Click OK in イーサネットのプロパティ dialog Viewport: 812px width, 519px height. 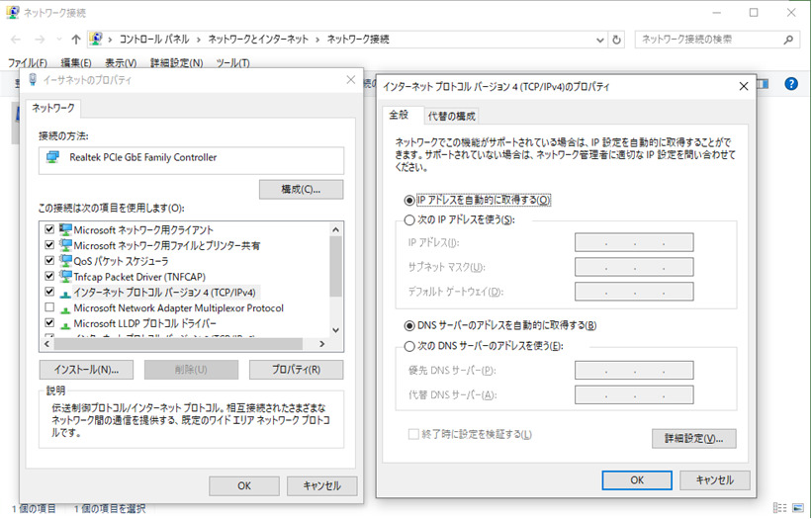pyautogui.click(x=244, y=486)
